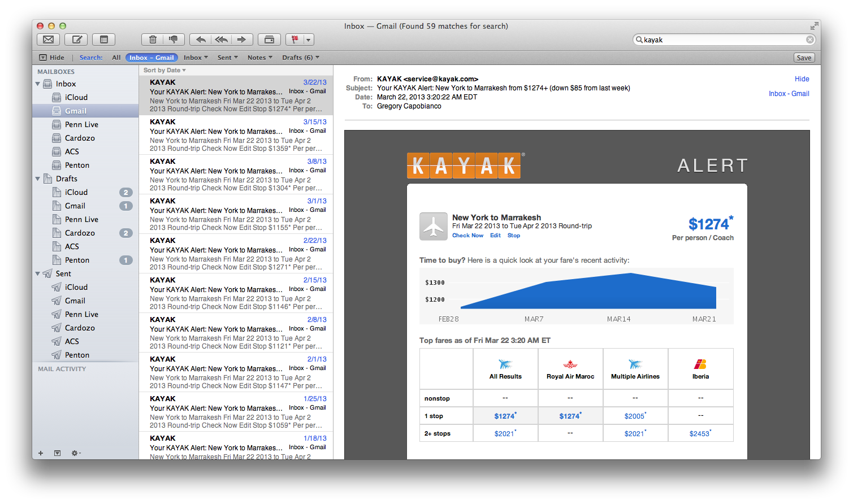Open Cardozo drafts folder
Viewport: 853px width, 504px height.
(x=85, y=233)
